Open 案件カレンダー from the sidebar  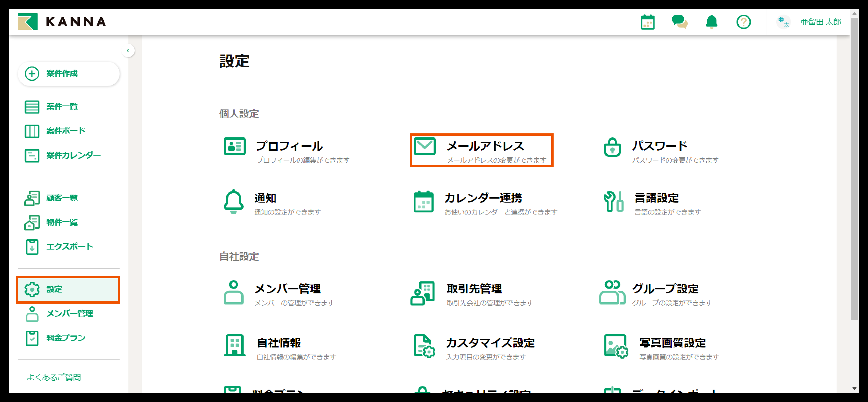tap(73, 155)
